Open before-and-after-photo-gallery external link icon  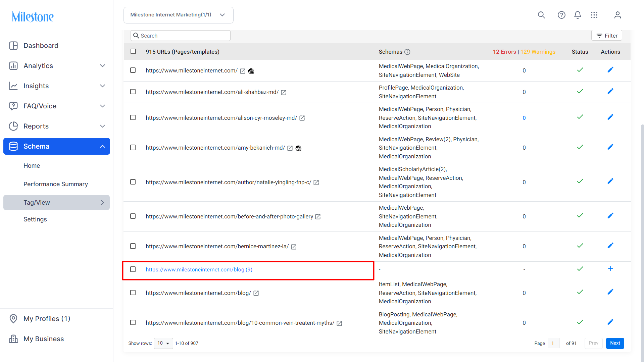(x=318, y=217)
